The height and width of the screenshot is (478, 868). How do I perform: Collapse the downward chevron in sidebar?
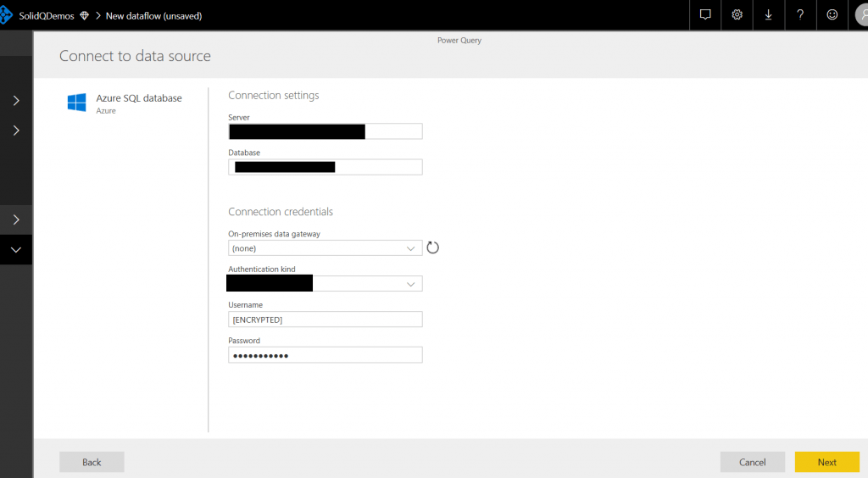click(16, 250)
